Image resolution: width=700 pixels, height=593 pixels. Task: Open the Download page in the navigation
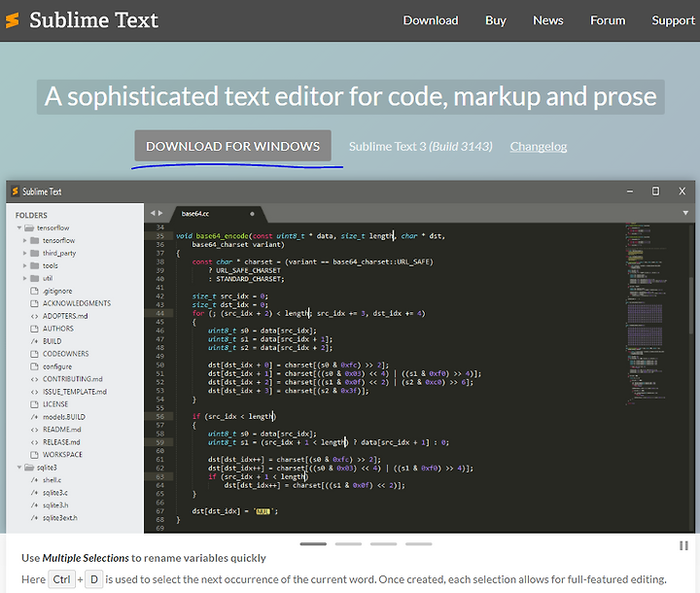[x=431, y=20]
